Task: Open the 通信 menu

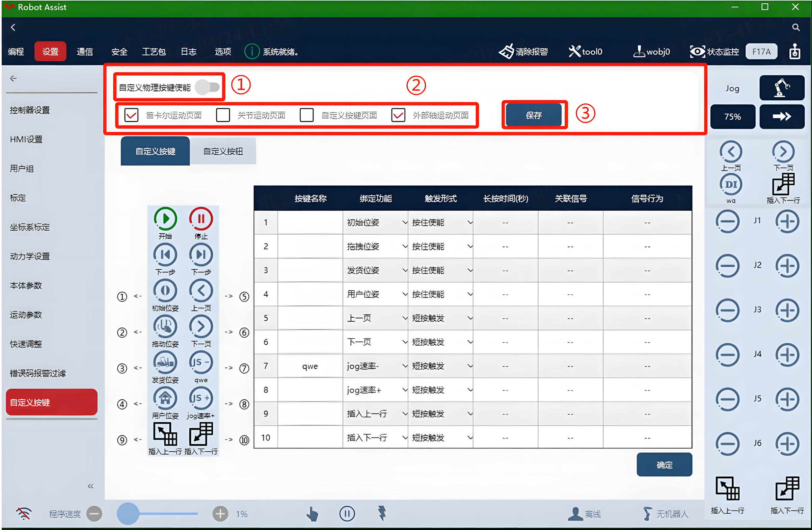Action: click(85, 52)
